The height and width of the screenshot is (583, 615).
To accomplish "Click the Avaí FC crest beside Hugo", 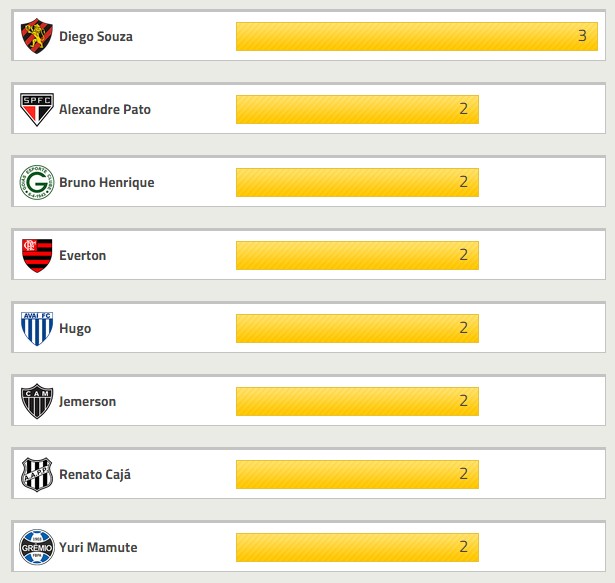I will 37,329.
